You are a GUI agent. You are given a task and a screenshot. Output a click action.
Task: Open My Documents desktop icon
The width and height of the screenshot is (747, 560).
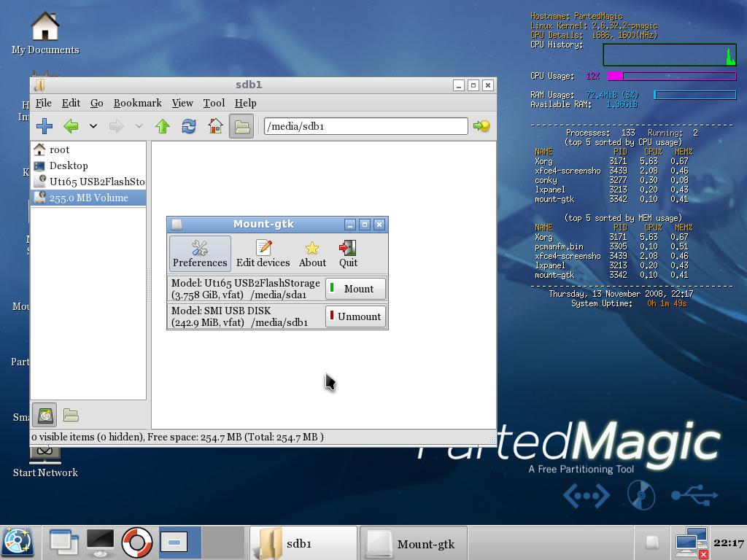(x=45, y=34)
